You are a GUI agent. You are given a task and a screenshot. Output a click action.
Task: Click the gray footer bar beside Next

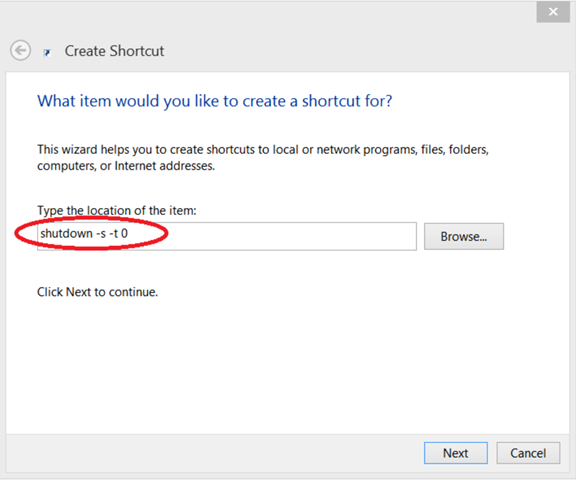click(213, 453)
